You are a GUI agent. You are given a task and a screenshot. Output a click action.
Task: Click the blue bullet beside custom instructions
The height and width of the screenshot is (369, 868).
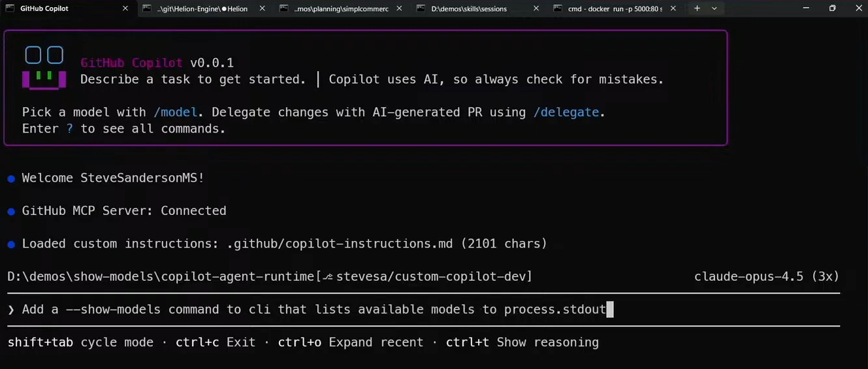coord(11,244)
